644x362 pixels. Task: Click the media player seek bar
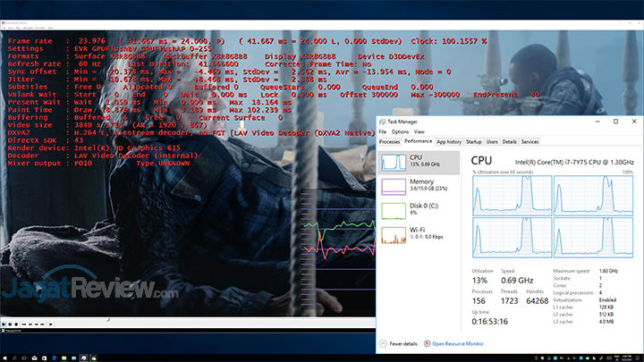click(188, 319)
